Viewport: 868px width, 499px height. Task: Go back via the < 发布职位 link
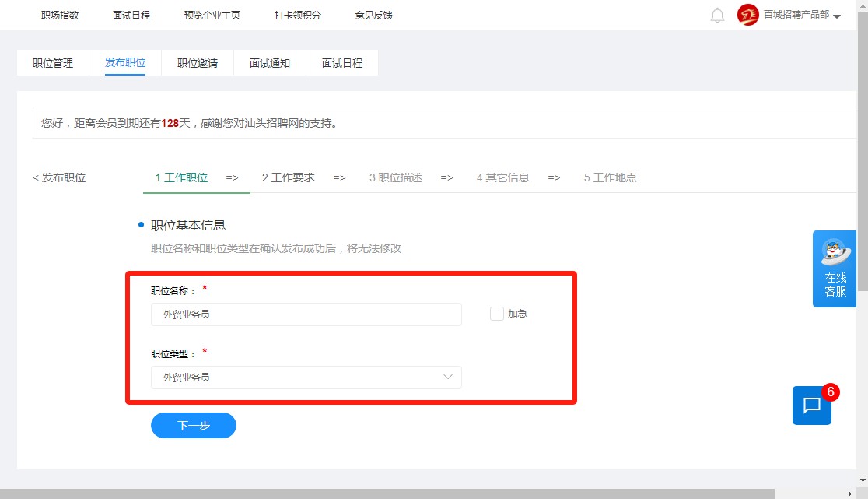click(x=59, y=177)
